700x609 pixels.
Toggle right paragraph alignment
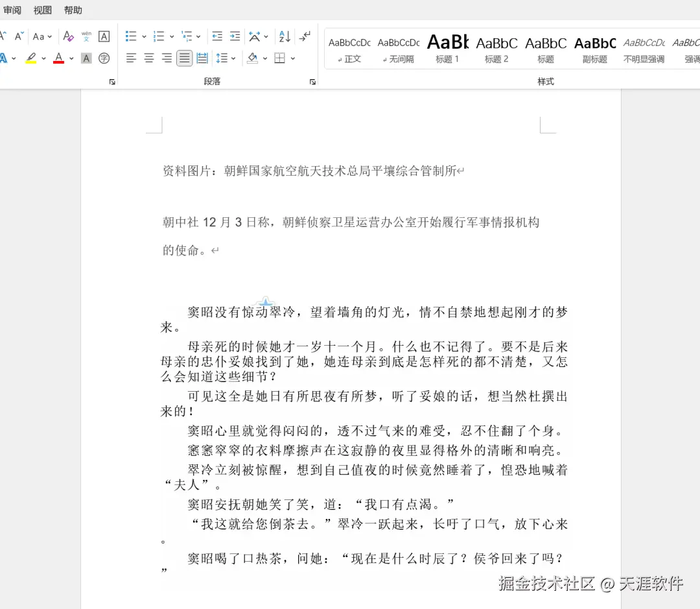click(x=166, y=58)
